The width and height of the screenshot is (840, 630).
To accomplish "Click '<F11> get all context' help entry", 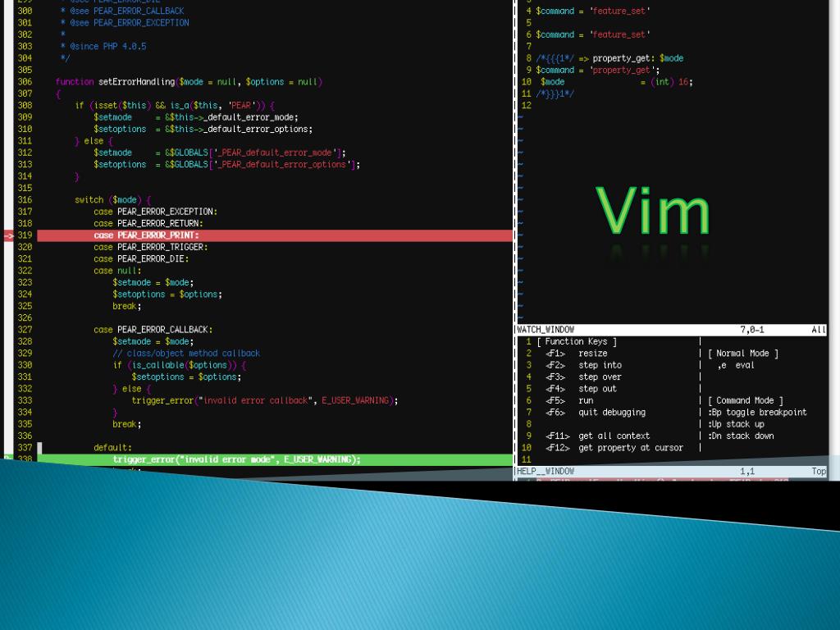I will coord(598,436).
